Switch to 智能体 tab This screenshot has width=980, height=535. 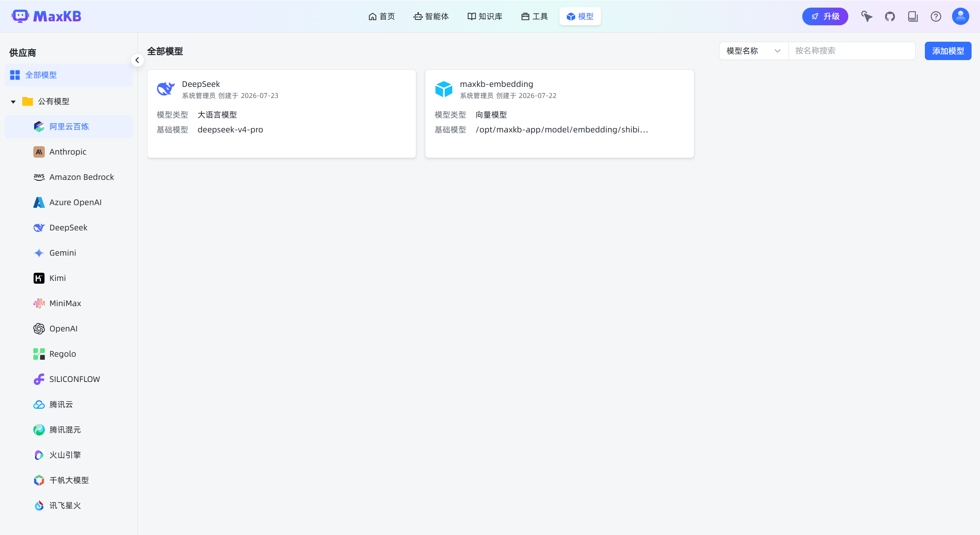tap(431, 16)
